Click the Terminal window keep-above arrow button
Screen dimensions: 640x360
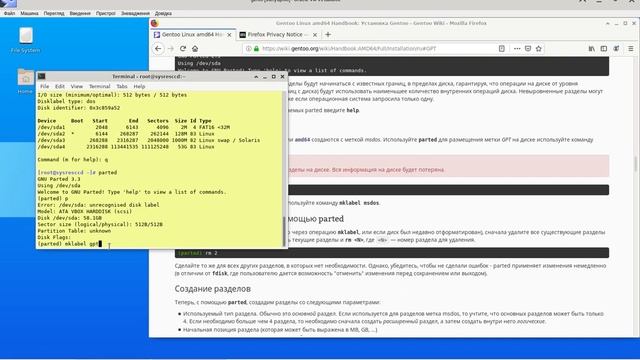point(256,76)
